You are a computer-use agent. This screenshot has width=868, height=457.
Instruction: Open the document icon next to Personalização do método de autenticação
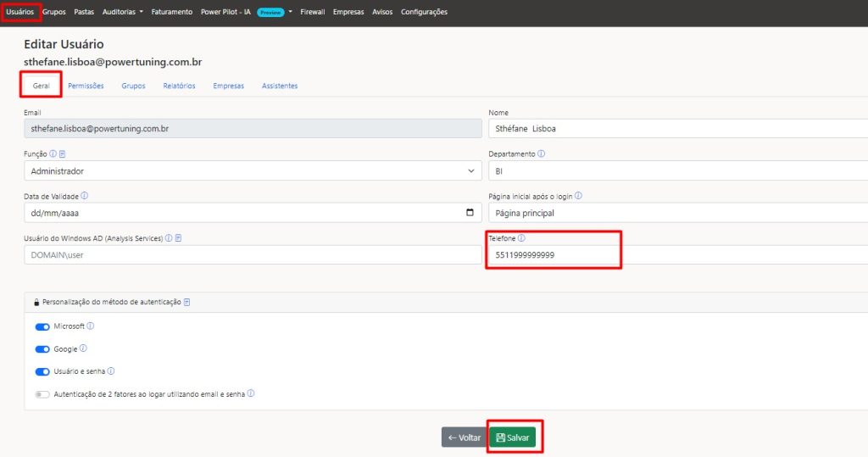tap(186, 302)
